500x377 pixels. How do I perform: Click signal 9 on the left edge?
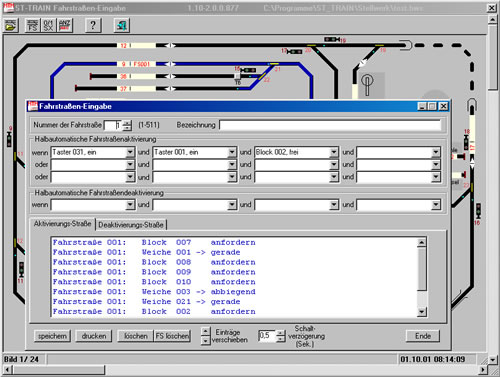(x=9, y=139)
